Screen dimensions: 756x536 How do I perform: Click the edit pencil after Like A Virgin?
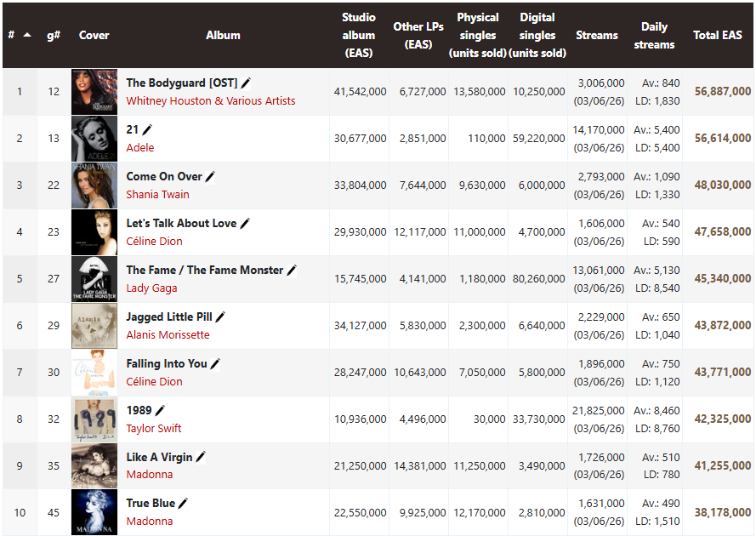pyautogui.click(x=201, y=457)
